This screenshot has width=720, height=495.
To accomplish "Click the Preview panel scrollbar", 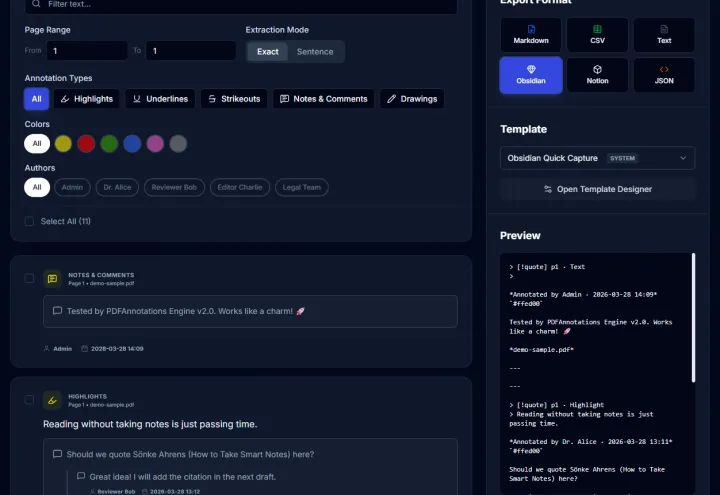I will click(693, 317).
